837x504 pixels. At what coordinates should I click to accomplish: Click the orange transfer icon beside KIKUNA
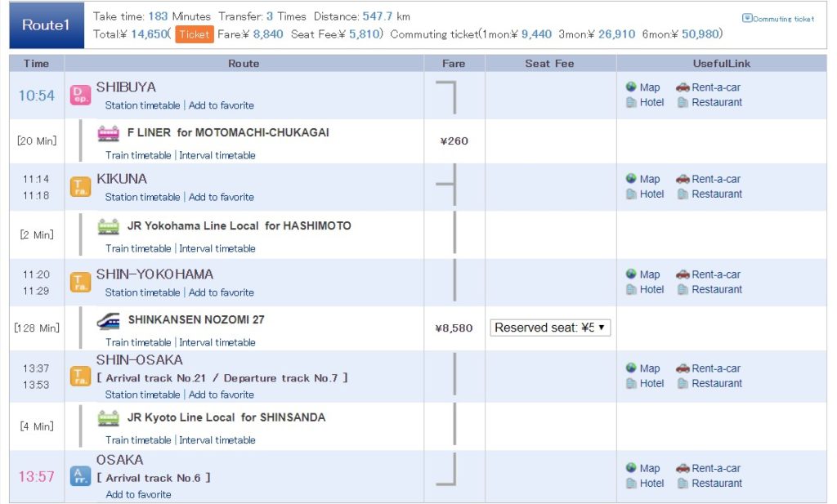[x=80, y=187]
